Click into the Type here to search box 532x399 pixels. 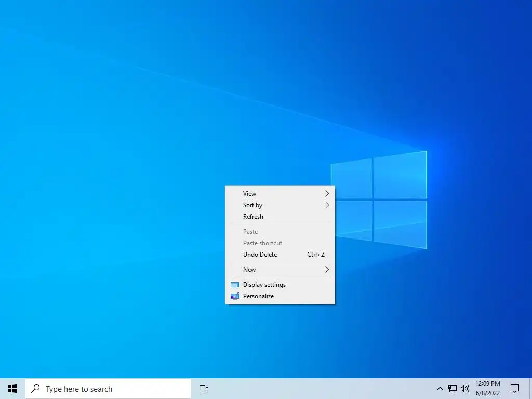pyautogui.click(x=108, y=389)
